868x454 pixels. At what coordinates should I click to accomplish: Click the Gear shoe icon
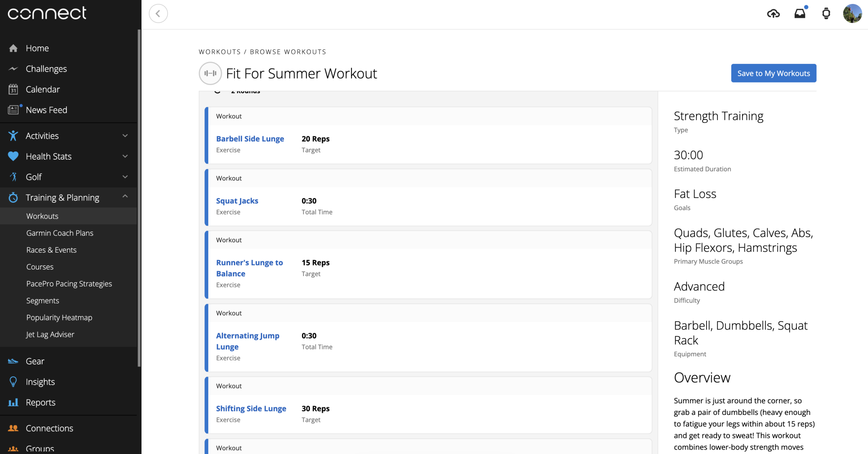tap(13, 361)
